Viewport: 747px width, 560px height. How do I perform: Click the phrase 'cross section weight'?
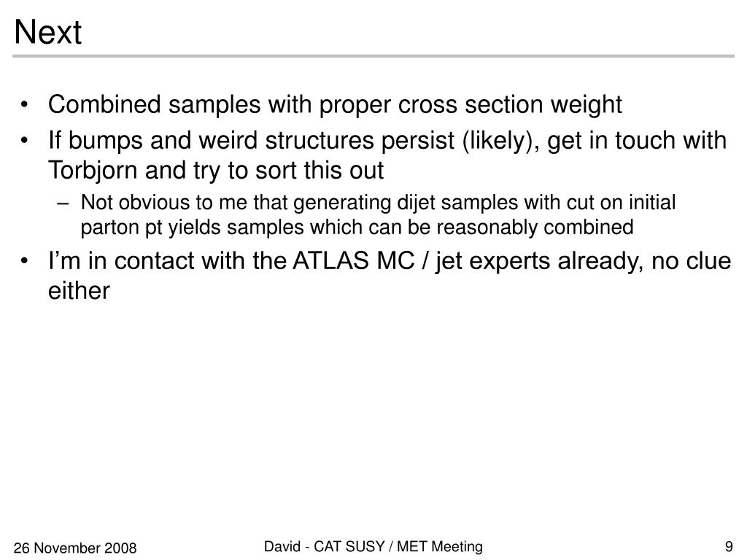(510, 105)
